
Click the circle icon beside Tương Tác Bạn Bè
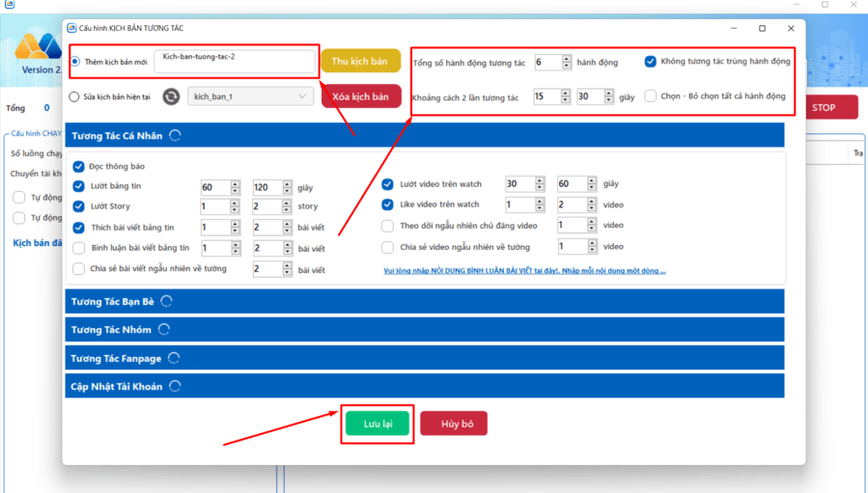click(167, 301)
